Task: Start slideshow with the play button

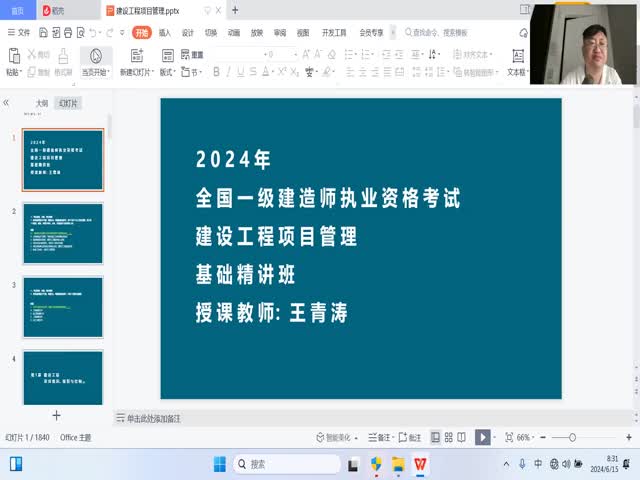Action: (x=482, y=438)
